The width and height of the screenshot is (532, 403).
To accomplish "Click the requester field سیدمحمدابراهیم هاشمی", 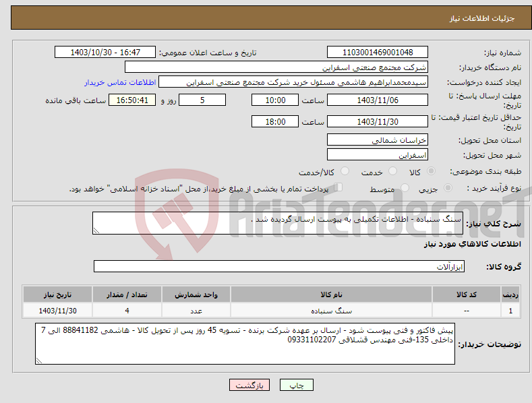I will (293, 82).
